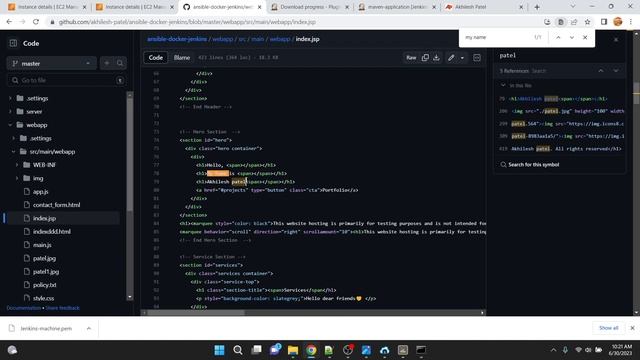Add a file with the plus button

coord(107,63)
